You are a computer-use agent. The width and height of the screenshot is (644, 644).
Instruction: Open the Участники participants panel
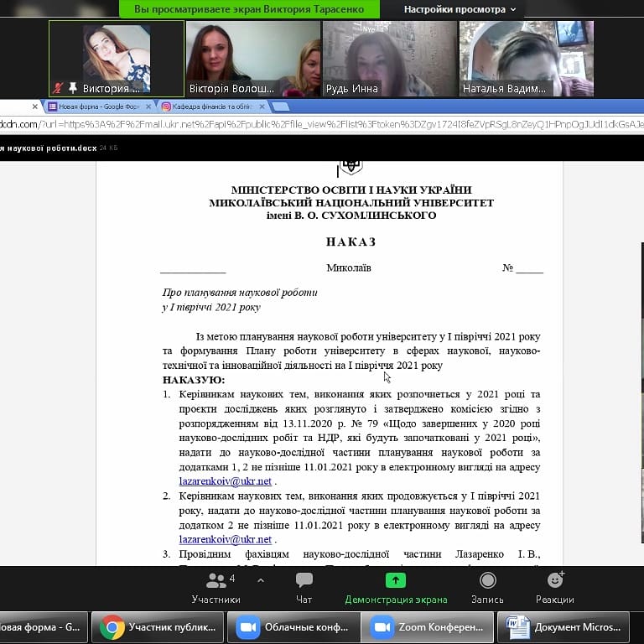click(216, 586)
